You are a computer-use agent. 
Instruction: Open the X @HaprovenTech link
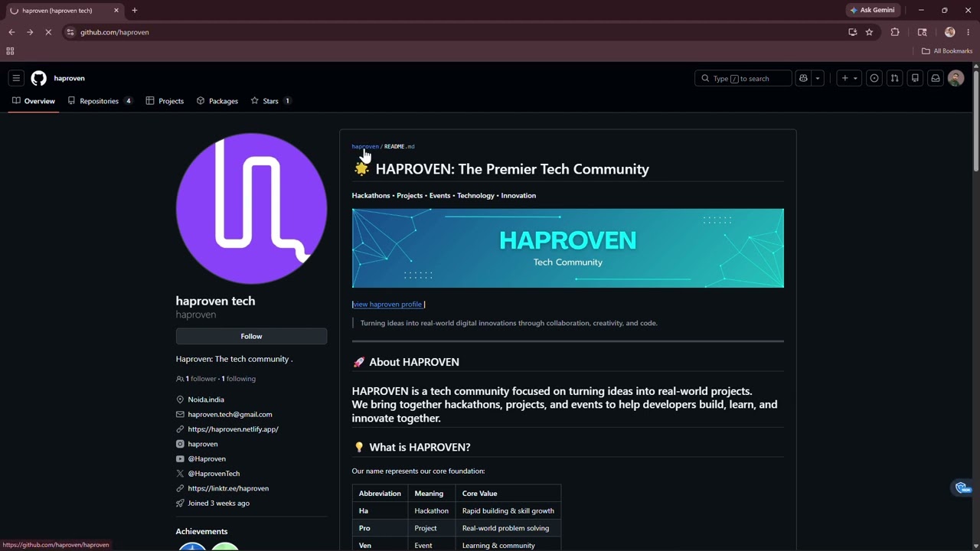pos(214,474)
